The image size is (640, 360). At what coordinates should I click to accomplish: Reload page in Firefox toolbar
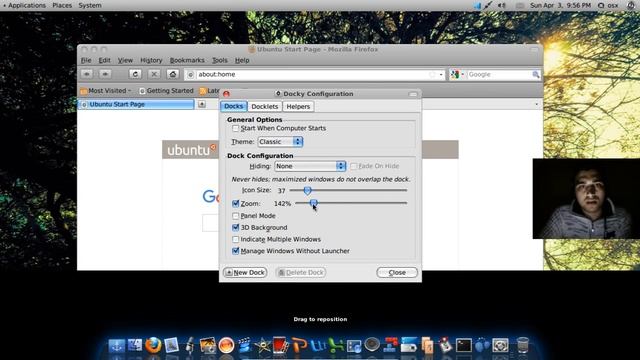[x=135, y=74]
